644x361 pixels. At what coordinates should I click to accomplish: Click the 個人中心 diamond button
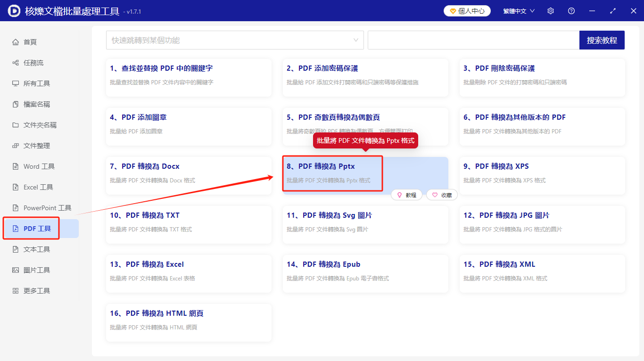click(x=467, y=11)
